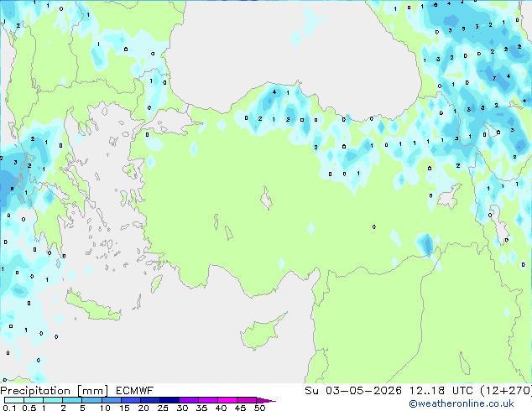Open the weatheronline.co.uk copyright link
This screenshot has height=411, width=532.
[x=462, y=403]
